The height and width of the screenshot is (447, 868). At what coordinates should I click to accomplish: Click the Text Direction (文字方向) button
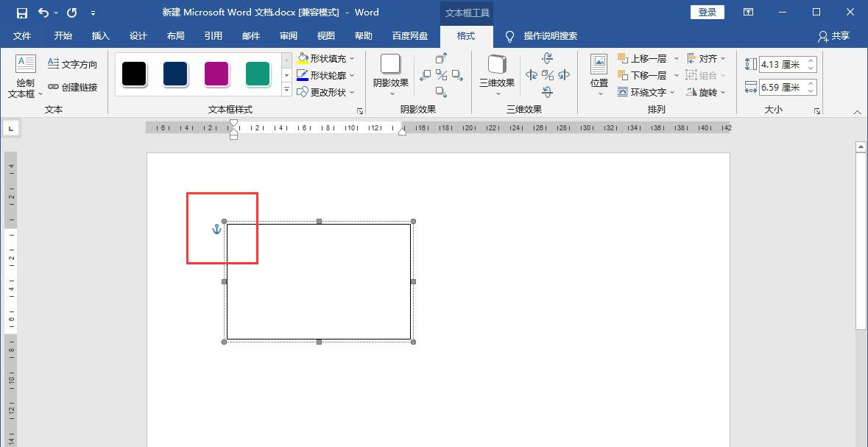[x=72, y=65]
